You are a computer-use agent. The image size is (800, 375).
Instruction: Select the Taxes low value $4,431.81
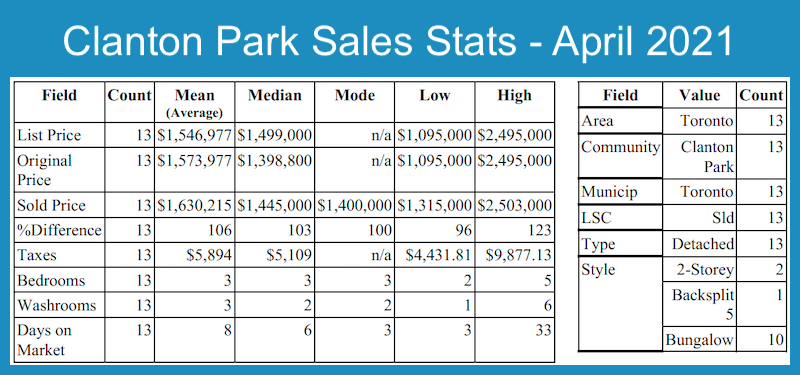438,255
